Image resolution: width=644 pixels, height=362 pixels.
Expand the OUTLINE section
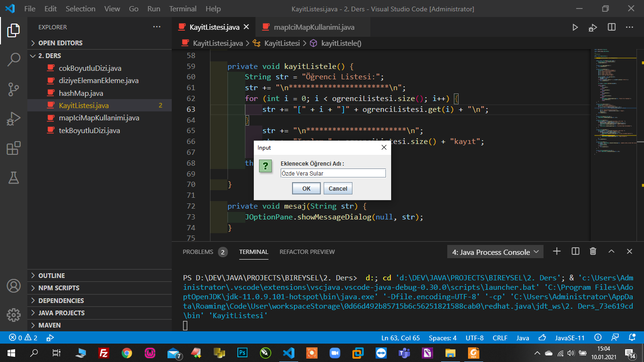51,276
